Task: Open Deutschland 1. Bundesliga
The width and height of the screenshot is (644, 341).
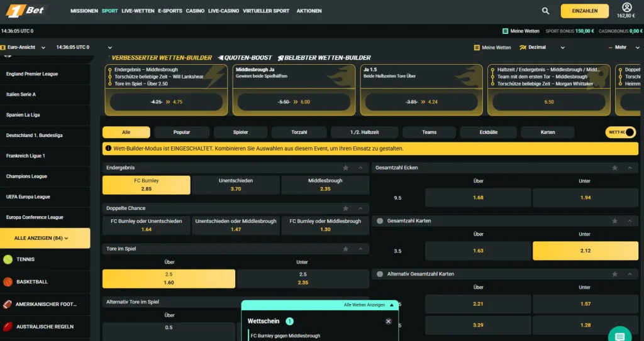Action: (x=35, y=136)
